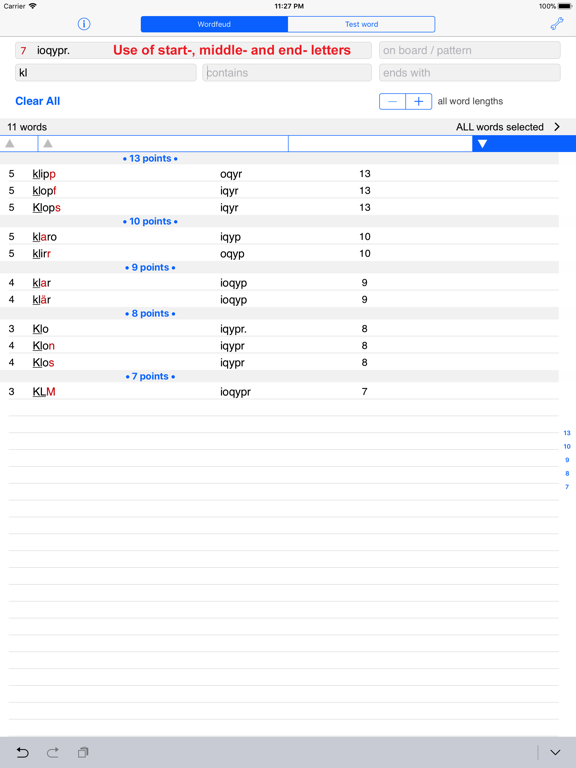Jump to 10 in the side index
This screenshot has height=768, width=576.
[x=567, y=446]
